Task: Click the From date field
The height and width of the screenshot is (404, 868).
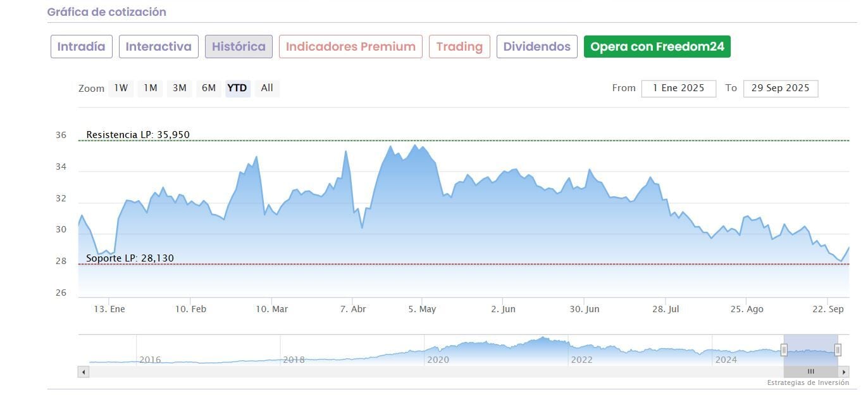Action: click(x=678, y=88)
